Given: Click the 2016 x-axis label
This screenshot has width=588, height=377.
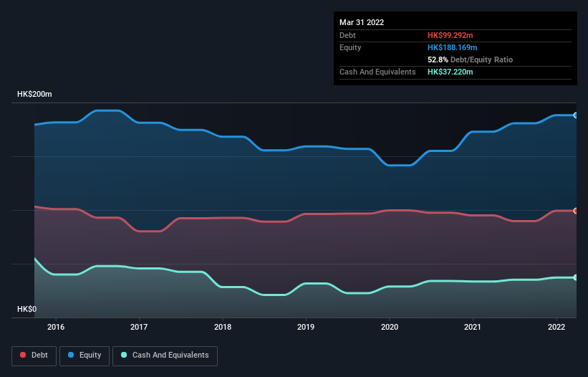Looking at the screenshot, I should pos(56,327).
